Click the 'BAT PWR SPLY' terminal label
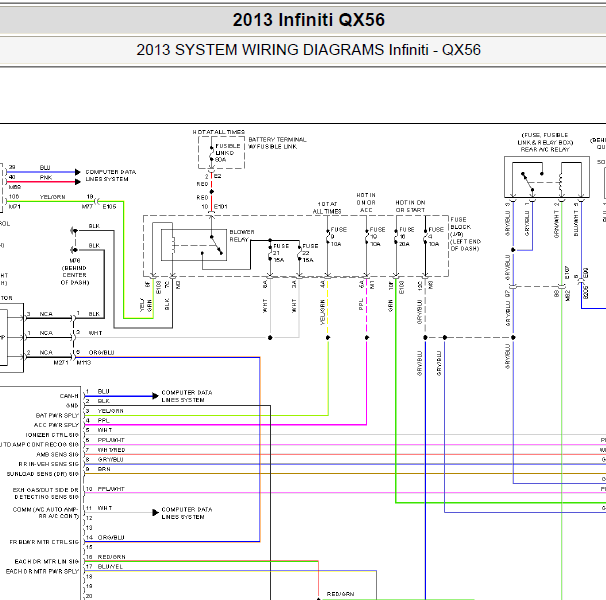 tap(57, 416)
